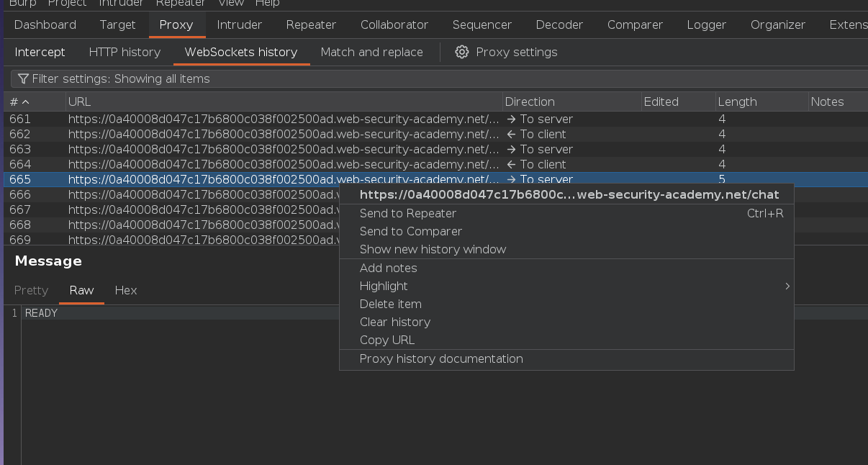Select history row 669
The width and height of the screenshot is (868, 465).
pos(171,239)
